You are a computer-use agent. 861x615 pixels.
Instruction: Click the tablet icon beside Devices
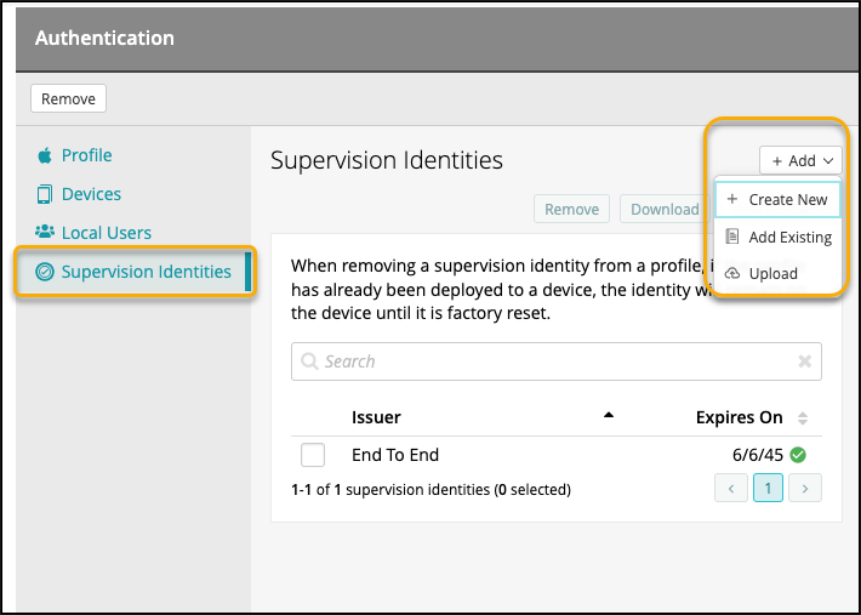click(x=44, y=194)
